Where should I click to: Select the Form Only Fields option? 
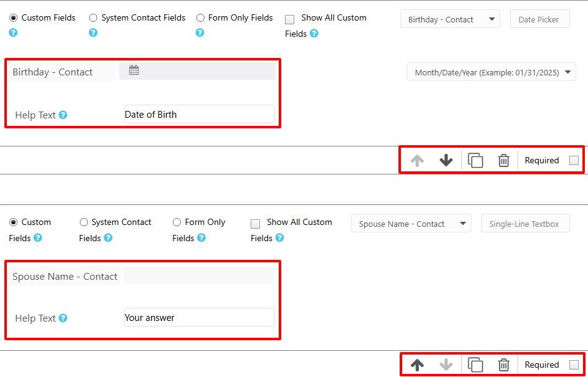click(x=200, y=17)
